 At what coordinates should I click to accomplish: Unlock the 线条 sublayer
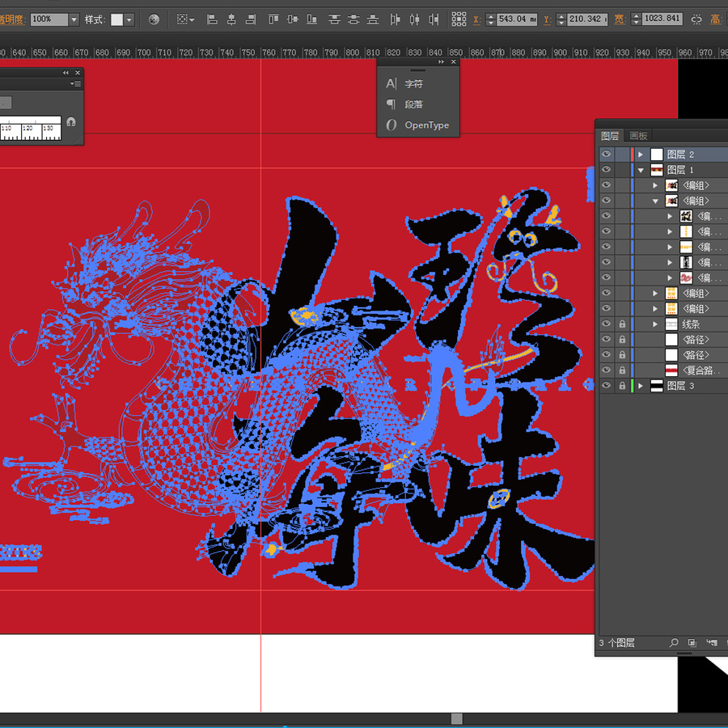pos(622,324)
